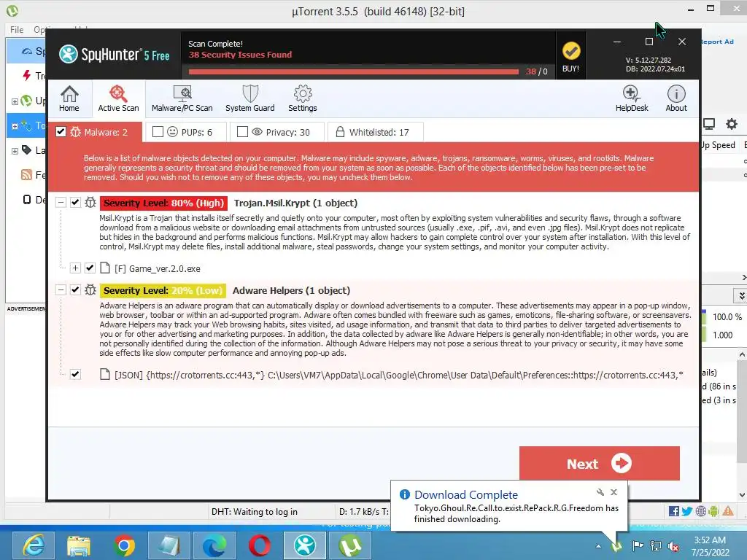The image size is (747, 560).
Task: Click Game_ver.2.0.exe file name
Action: (164, 268)
